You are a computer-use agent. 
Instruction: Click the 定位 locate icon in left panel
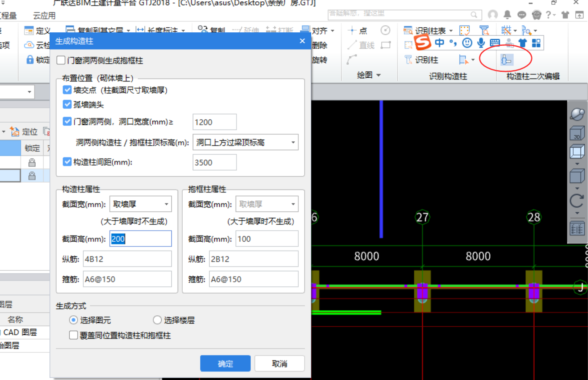tap(15, 132)
